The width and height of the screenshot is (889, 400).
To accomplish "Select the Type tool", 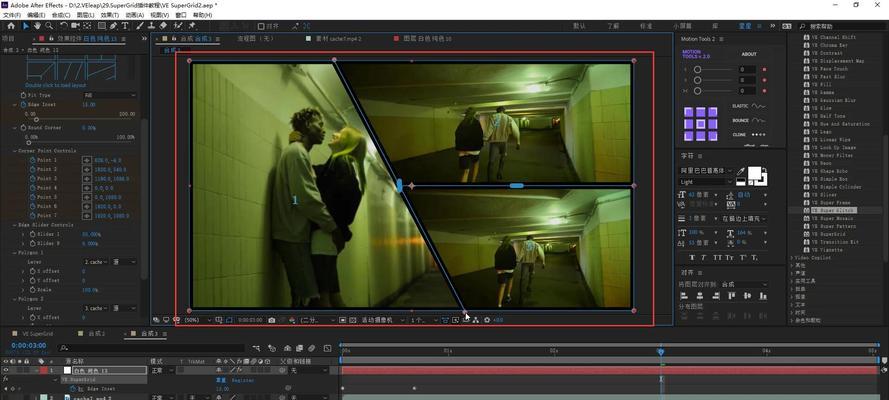I will click(125, 26).
